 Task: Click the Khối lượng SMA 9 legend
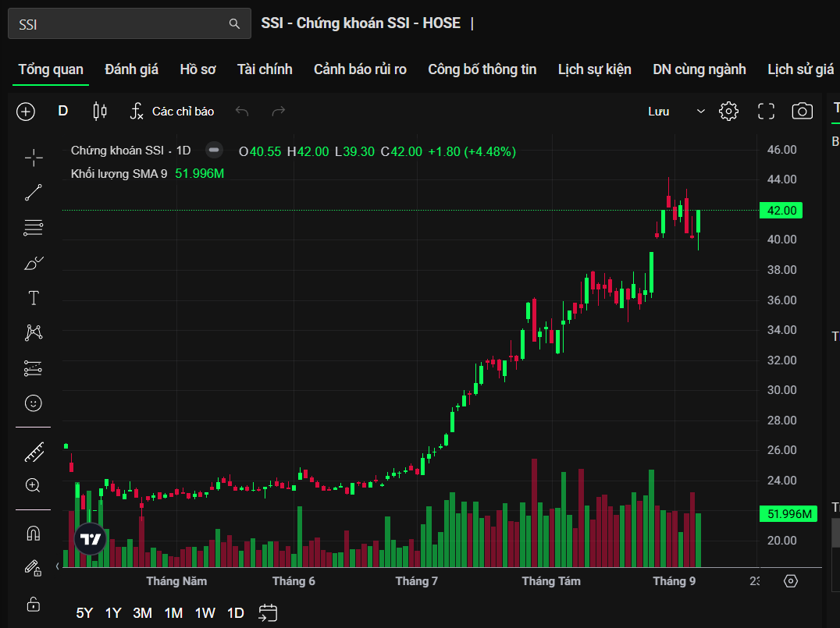pos(119,174)
